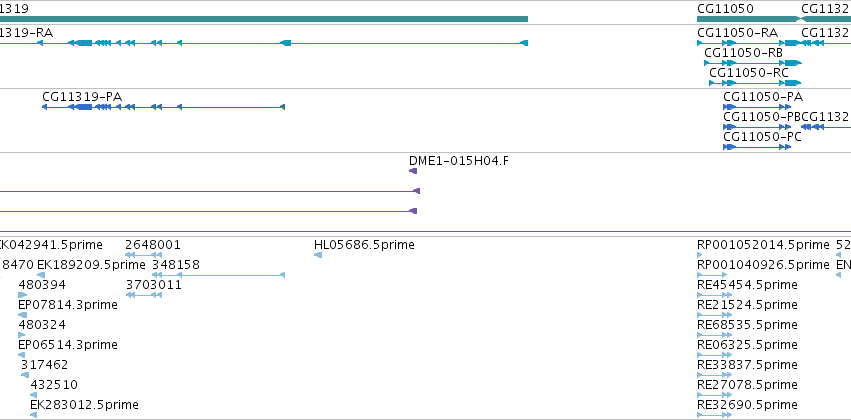Viewport: 851px width, 420px height.
Task: Click the DME1-015H04.F feature label
Action: (459, 161)
